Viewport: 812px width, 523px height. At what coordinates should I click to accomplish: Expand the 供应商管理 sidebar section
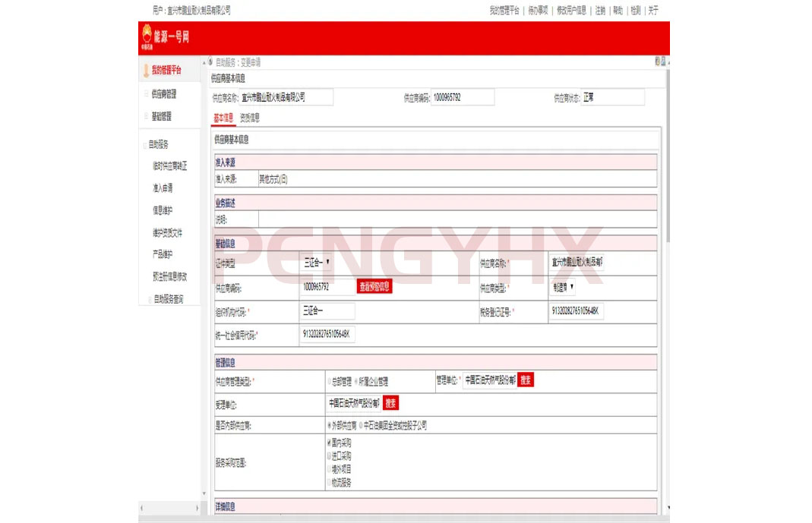[163, 94]
